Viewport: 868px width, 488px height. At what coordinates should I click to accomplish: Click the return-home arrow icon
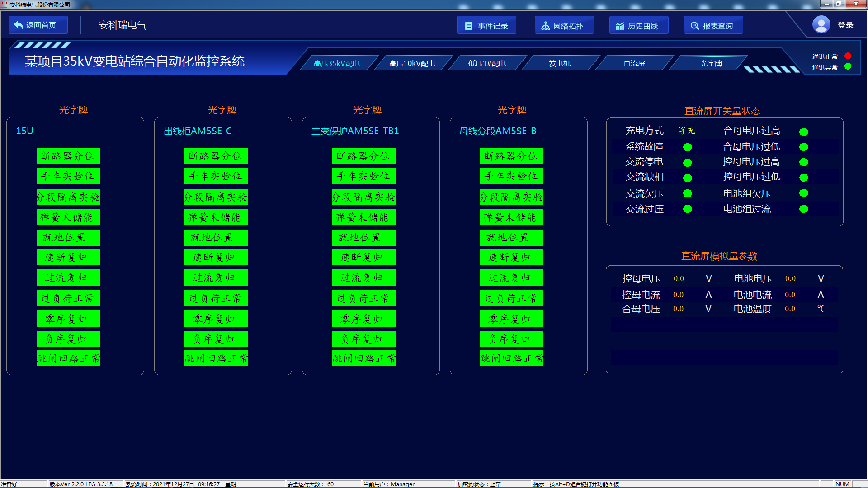pos(19,25)
